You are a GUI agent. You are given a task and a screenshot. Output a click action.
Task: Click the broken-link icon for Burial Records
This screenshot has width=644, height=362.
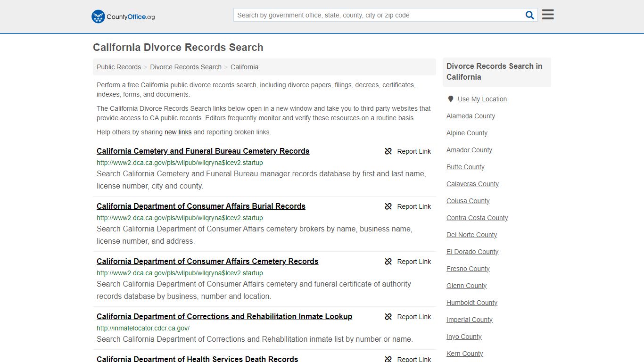[388, 206]
